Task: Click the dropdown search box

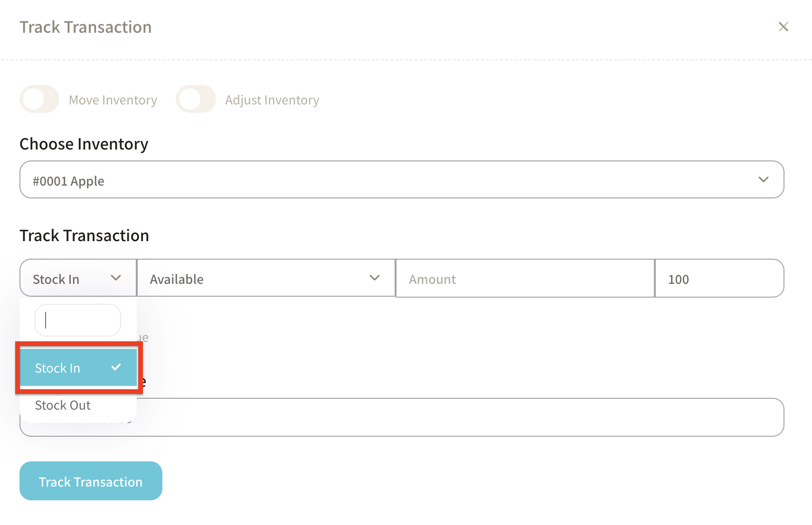Action: point(78,320)
